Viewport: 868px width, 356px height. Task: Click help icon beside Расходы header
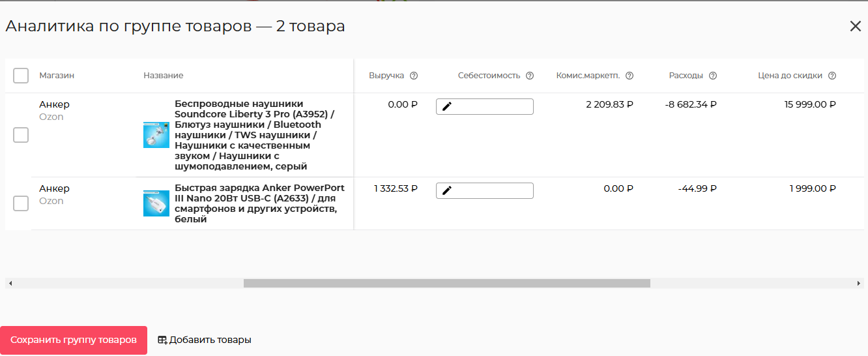click(713, 76)
